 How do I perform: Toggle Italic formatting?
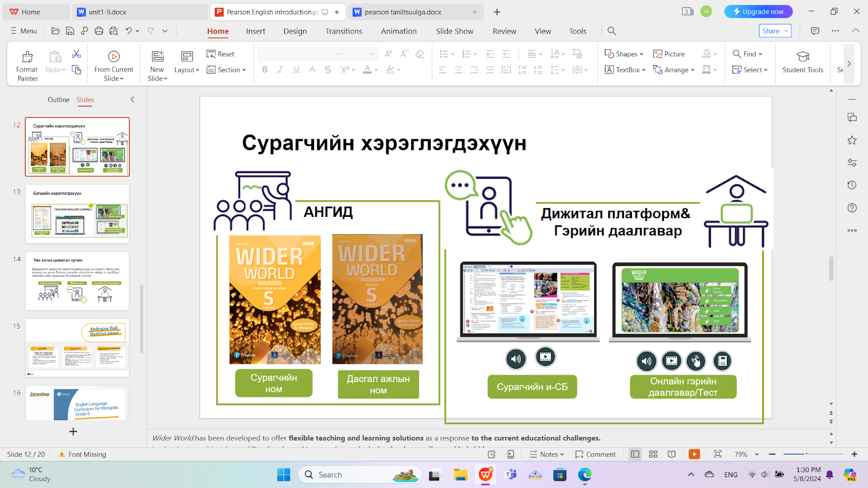coord(280,69)
